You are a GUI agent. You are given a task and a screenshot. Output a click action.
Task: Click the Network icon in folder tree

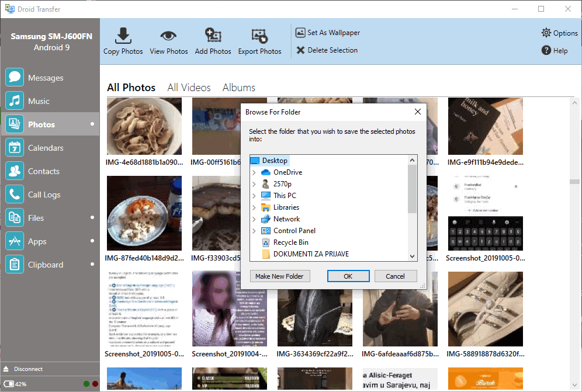[x=266, y=219]
